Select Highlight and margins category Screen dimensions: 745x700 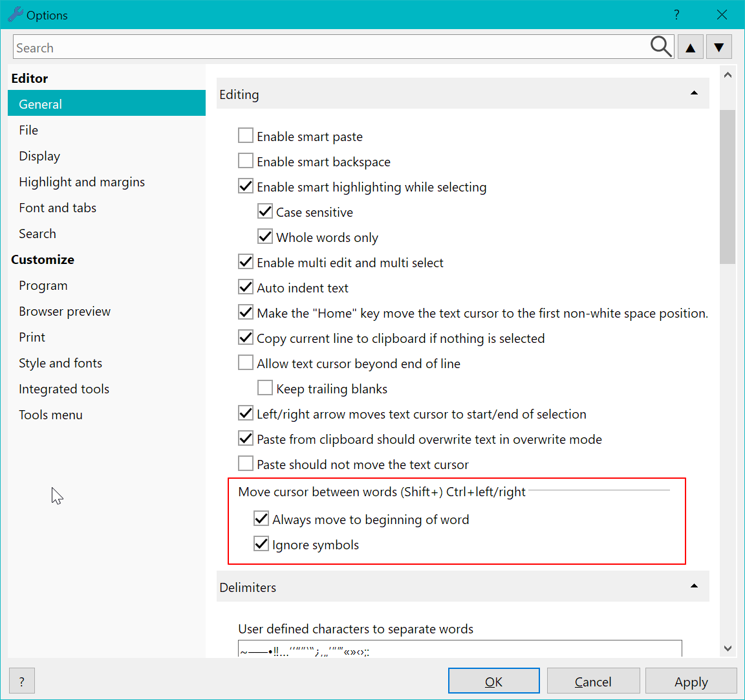[81, 182]
